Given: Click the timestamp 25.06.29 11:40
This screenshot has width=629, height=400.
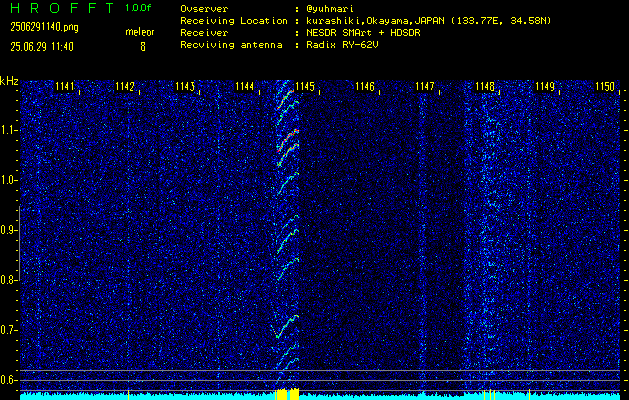Looking at the screenshot, I should [x=42, y=47].
